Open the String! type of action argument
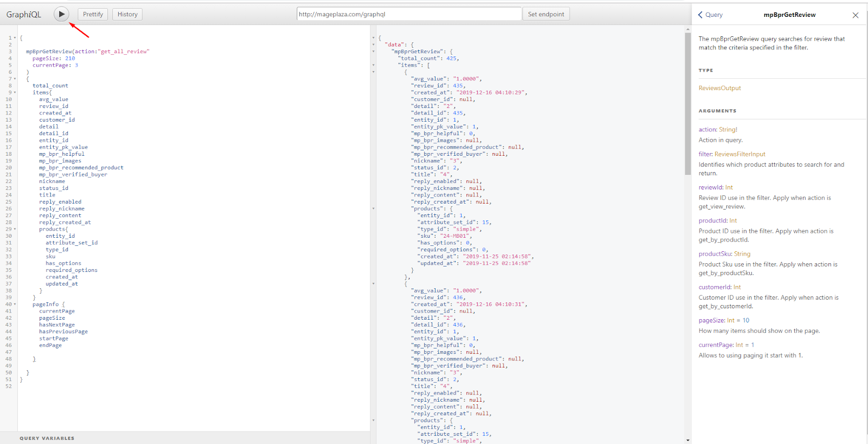This screenshot has width=868, height=444. [728, 130]
